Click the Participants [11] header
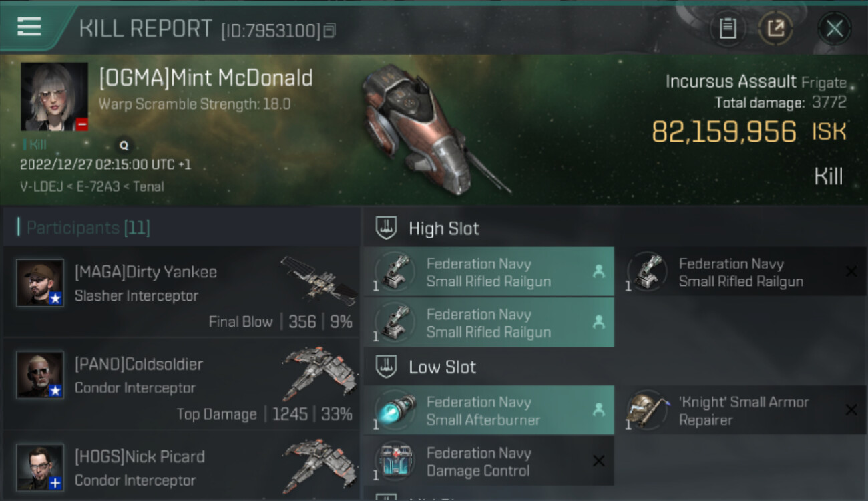The image size is (868, 501). [88, 228]
